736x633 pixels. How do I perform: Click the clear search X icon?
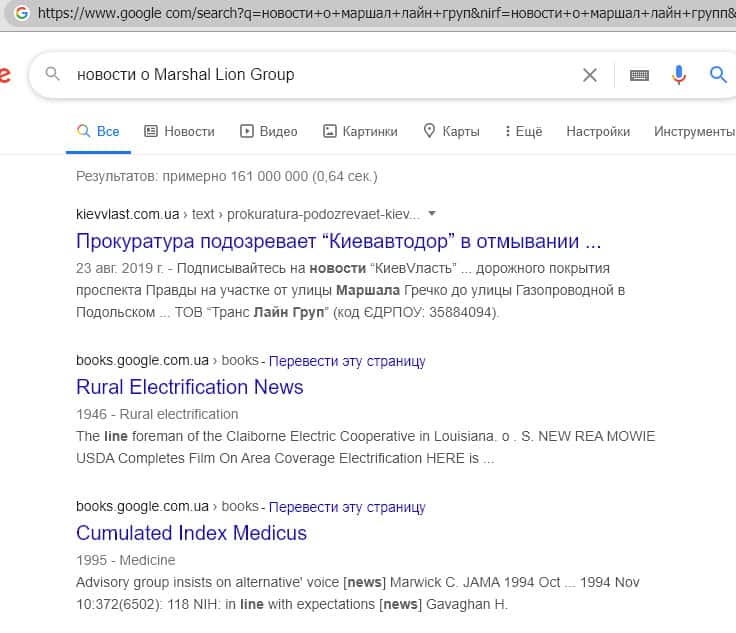click(x=590, y=75)
